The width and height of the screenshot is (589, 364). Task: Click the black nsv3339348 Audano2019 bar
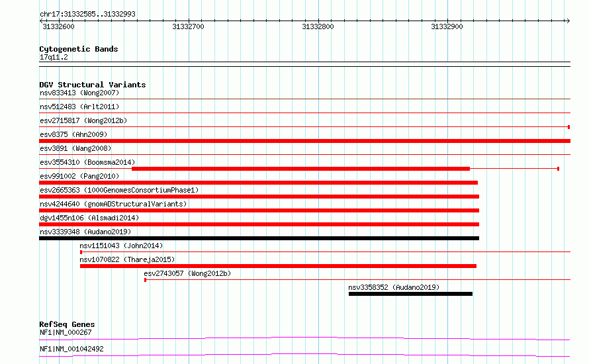(259, 238)
